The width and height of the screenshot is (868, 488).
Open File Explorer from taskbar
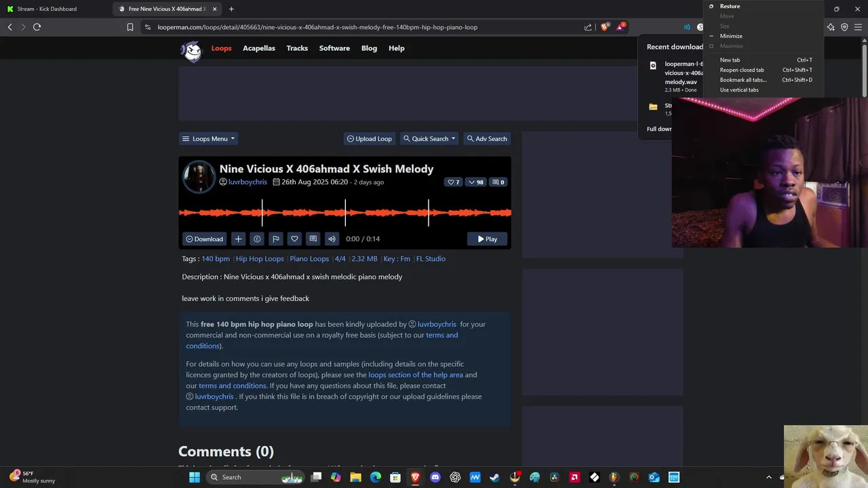[x=355, y=477]
